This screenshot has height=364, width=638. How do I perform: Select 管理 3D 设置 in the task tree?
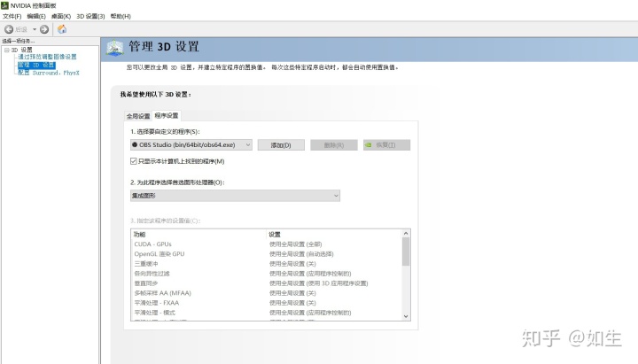pos(36,65)
